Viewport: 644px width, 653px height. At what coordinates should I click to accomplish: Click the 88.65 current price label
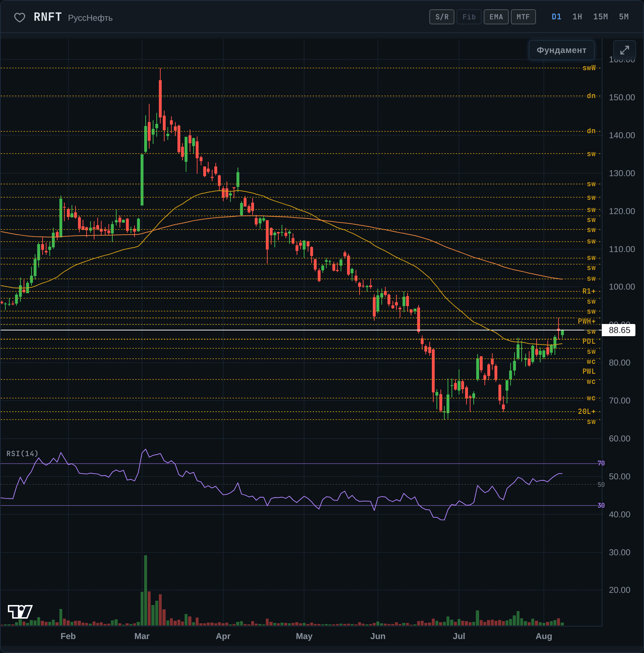tap(619, 330)
